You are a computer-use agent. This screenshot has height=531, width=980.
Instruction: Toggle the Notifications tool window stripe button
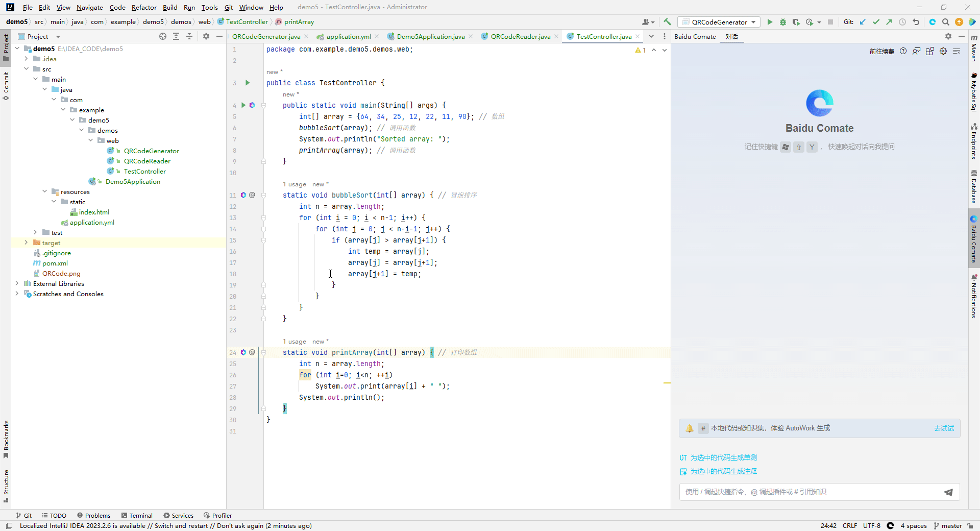pos(974,296)
